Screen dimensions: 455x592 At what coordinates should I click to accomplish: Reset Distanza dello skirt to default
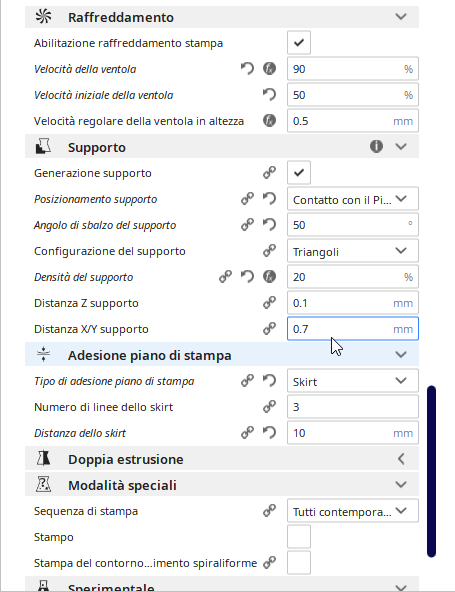click(269, 433)
